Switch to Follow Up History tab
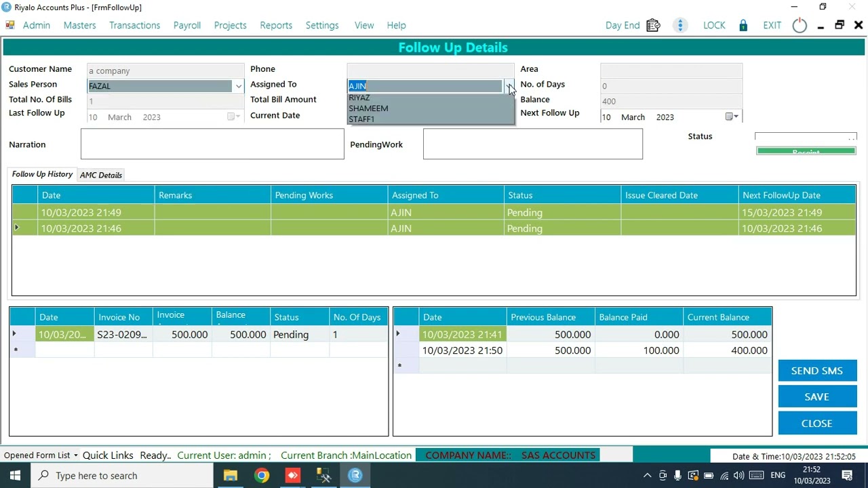The width and height of the screenshot is (868, 488). pyautogui.click(x=42, y=174)
